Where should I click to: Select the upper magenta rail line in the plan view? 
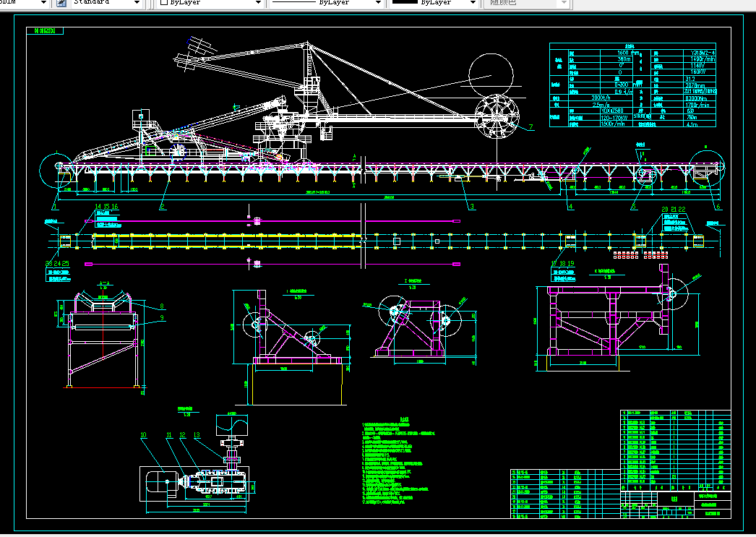click(x=272, y=220)
